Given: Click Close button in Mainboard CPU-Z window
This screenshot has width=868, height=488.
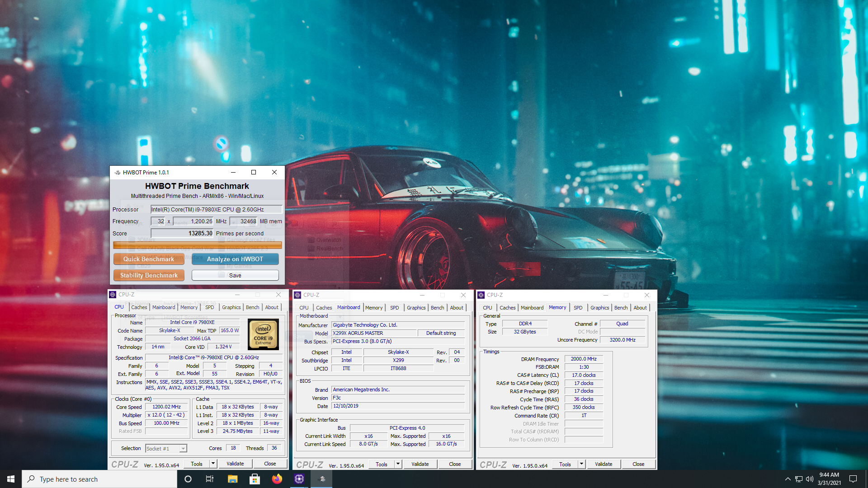Looking at the screenshot, I should tap(455, 464).
